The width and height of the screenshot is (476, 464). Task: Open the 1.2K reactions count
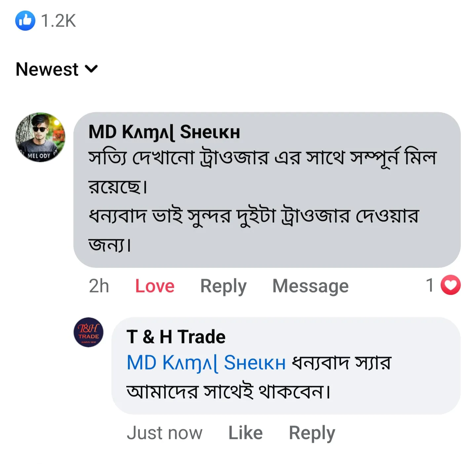[x=59, y=21]
